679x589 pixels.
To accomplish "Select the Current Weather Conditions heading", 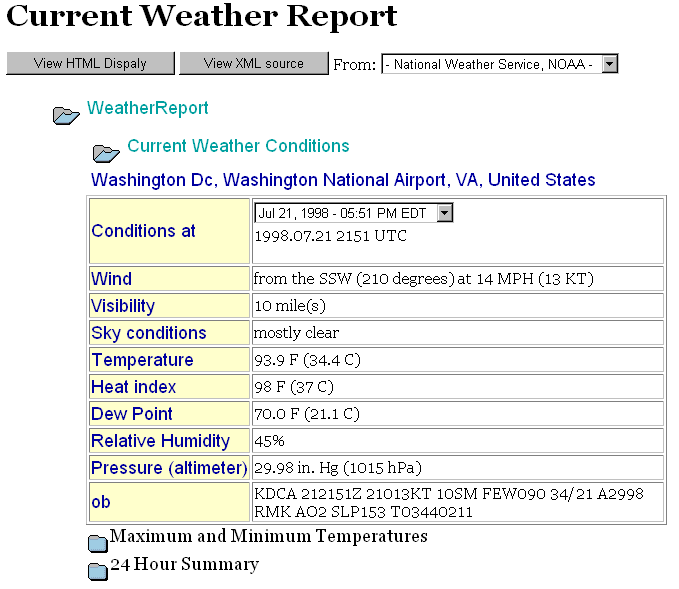I will [238, 146].
